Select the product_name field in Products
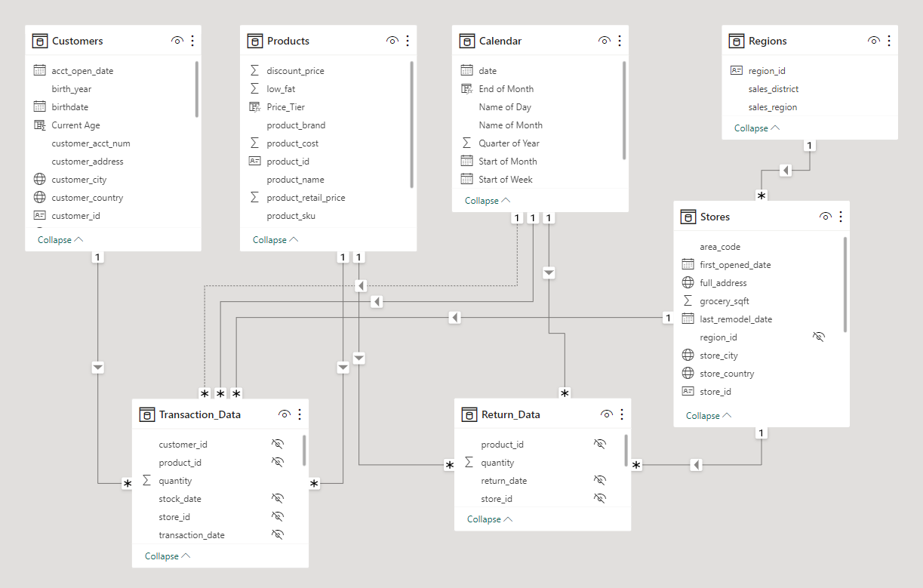This screenshot has width=923, height=588. point(295,180)
